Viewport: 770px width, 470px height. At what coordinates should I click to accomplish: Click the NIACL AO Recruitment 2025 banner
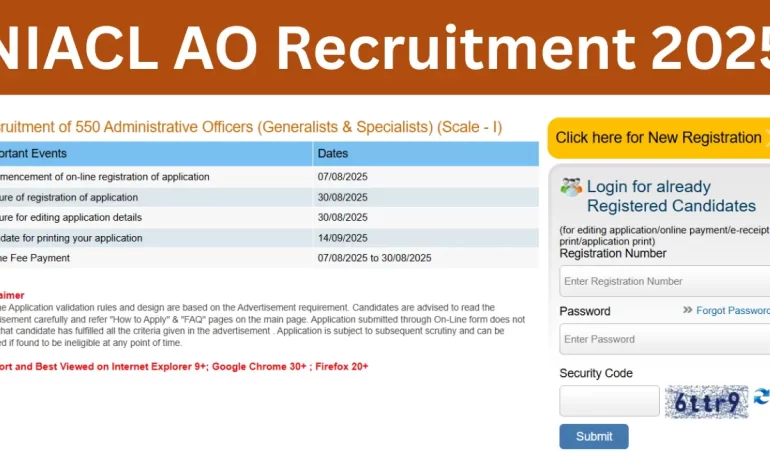coord(385,47)
